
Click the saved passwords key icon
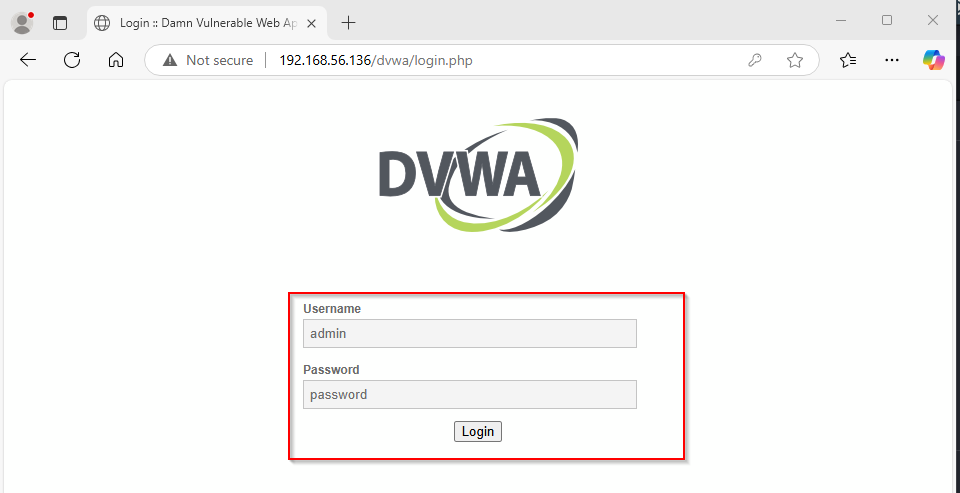754,60
